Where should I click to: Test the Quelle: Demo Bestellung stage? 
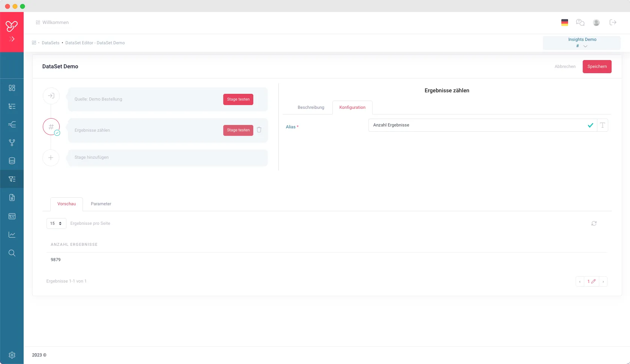tap(238, 99)
